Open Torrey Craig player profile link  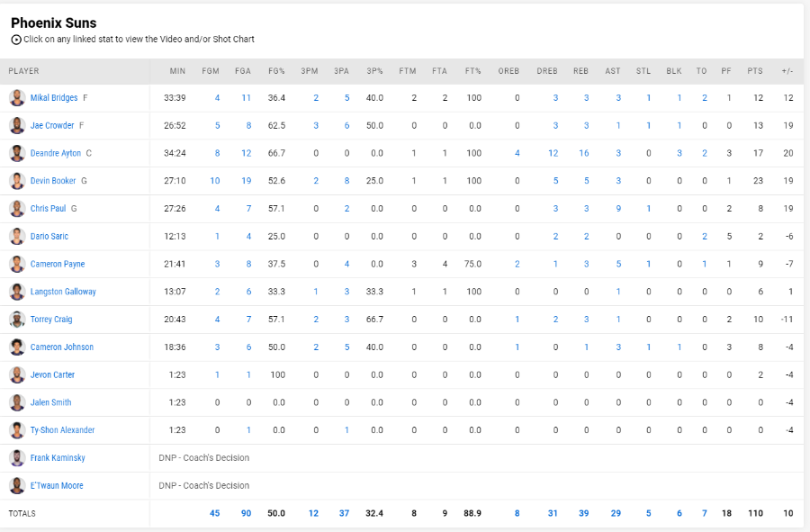coord(51,320)
